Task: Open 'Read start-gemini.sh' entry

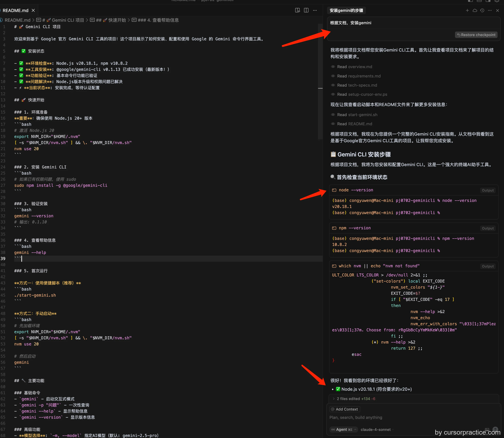Action: [357, 115]
